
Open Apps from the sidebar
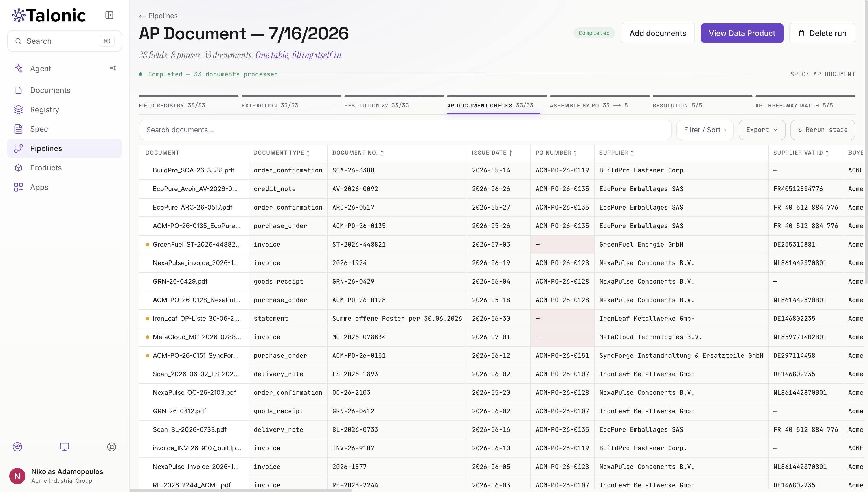point(65,187)
